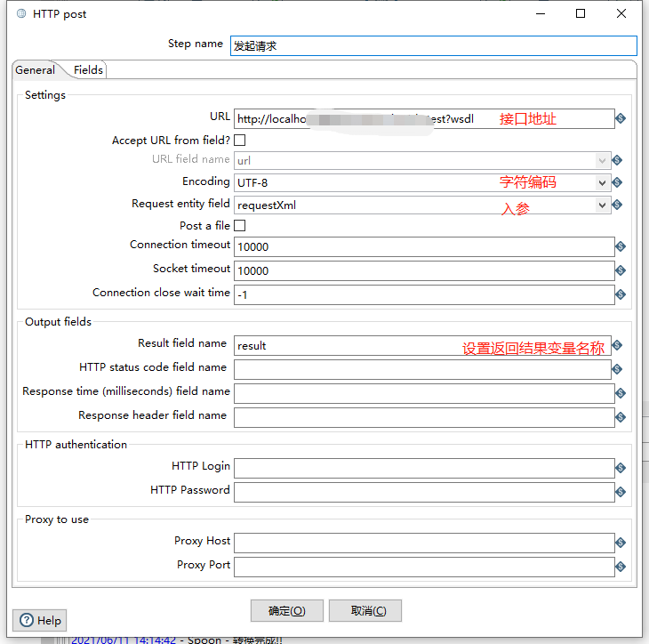The image size is (649, 644).
Task: Open the URL field name dropdown arrow
Action: coord(602,160)
